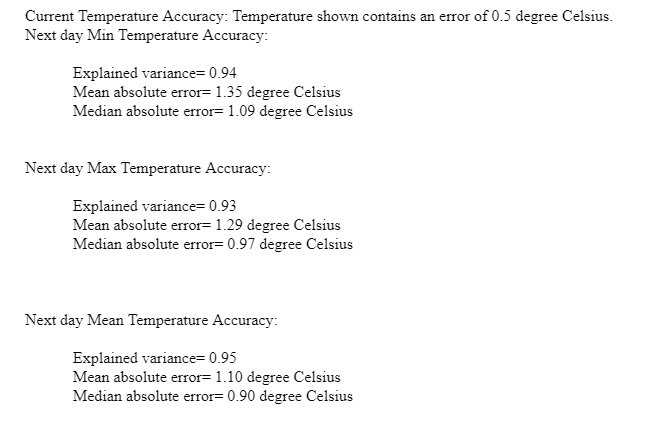The image size is (652, 433).
Task: Click the value 0.90 degree Celsius
Action: 290,396
